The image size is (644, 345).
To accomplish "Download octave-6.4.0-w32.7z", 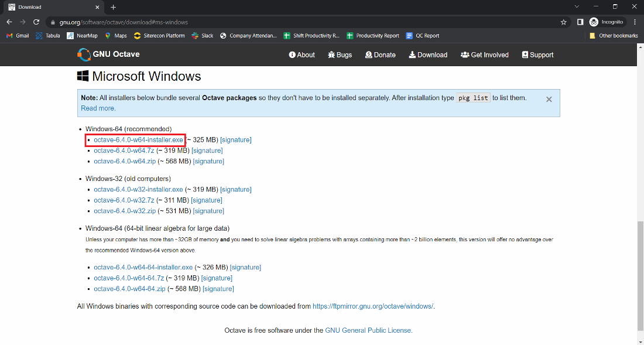I will tap(124, 200).
